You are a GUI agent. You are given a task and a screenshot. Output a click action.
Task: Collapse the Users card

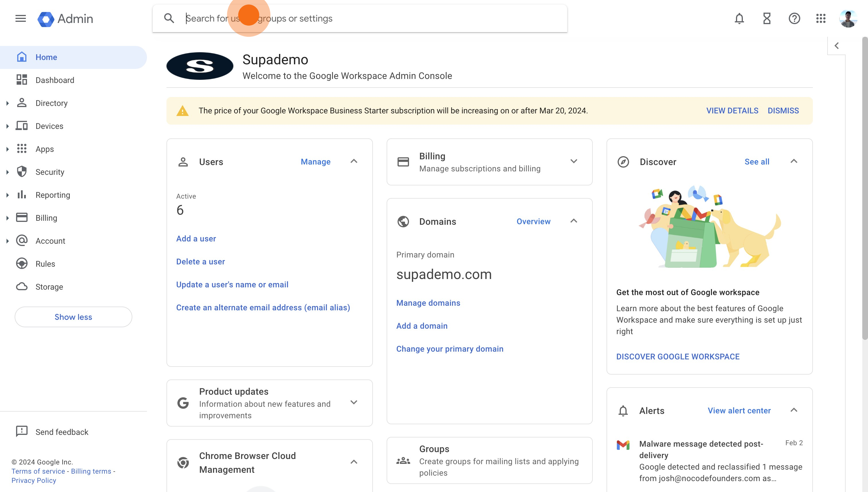(x=354, y=161)
